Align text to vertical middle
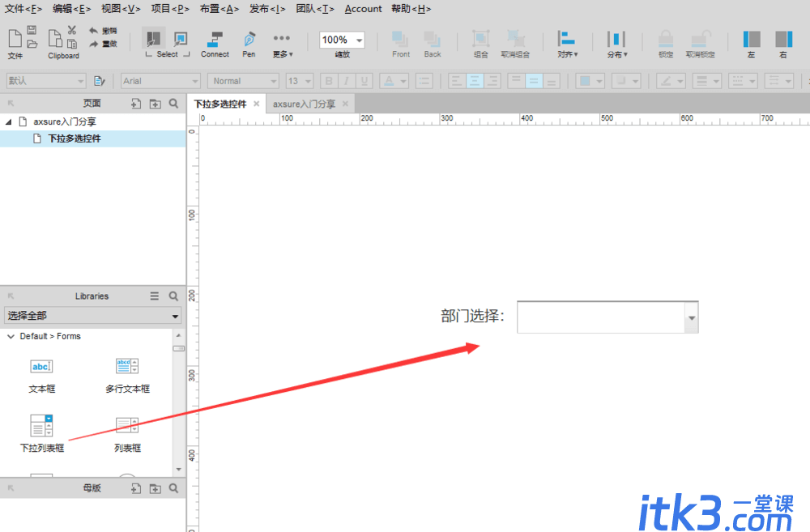 coord(534,81)
